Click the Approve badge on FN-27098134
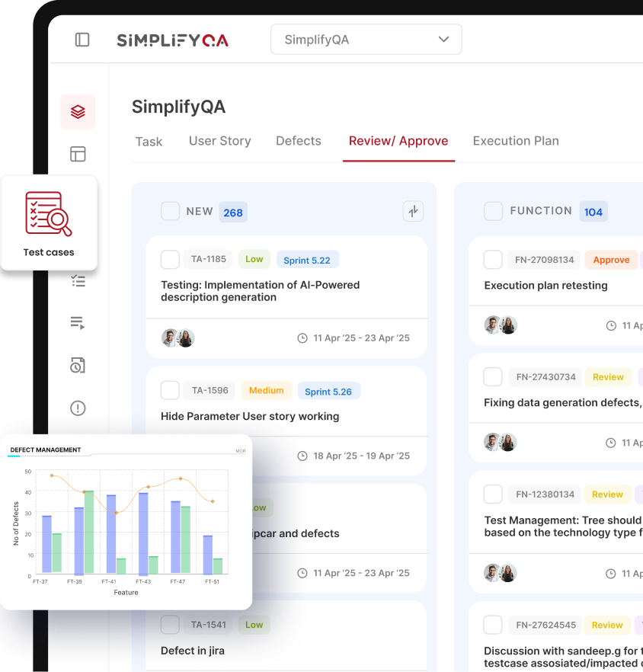 point(611,260)
